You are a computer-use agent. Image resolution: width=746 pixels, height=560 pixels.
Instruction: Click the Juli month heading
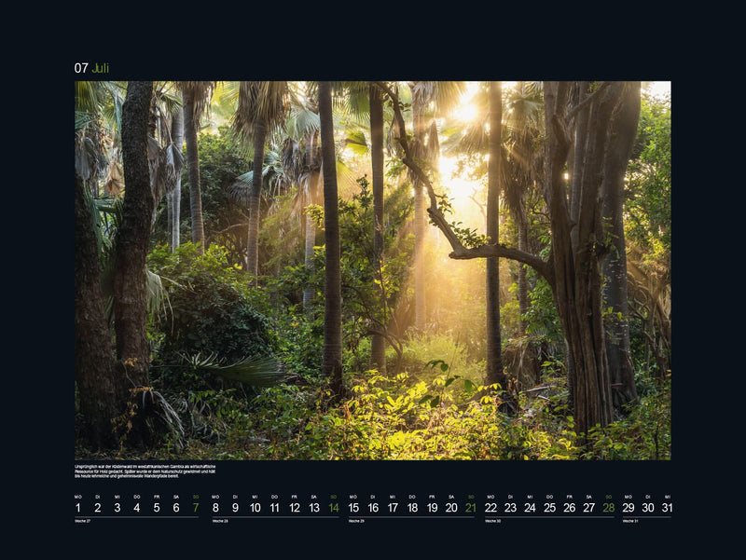click(x=101, y=68)
